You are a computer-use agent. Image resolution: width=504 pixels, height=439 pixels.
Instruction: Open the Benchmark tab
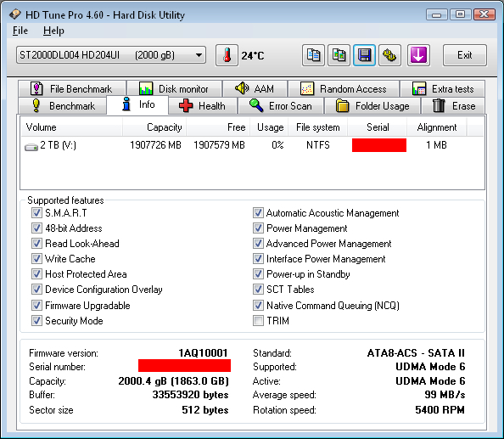pos(63,106)
